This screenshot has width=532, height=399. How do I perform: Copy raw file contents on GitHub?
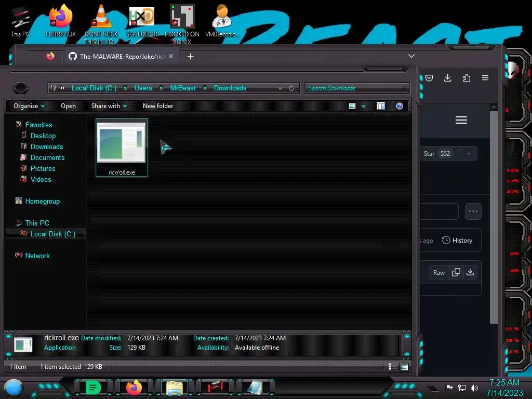click(x=456, y=272)
